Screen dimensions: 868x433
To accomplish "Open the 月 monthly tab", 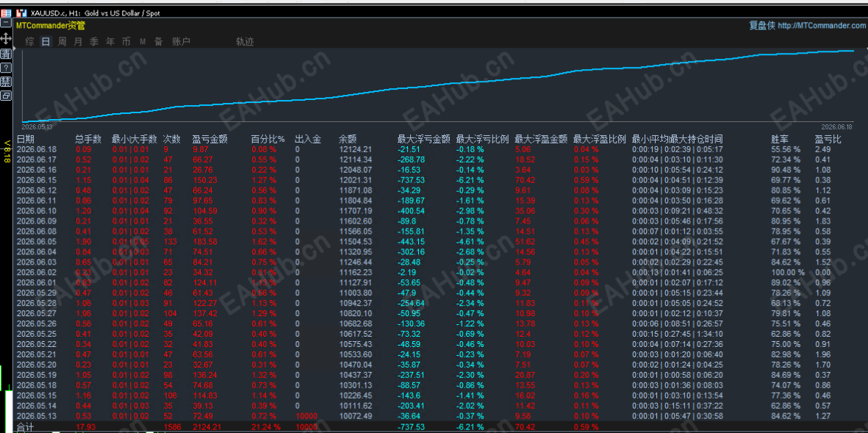I will point(78,41).
